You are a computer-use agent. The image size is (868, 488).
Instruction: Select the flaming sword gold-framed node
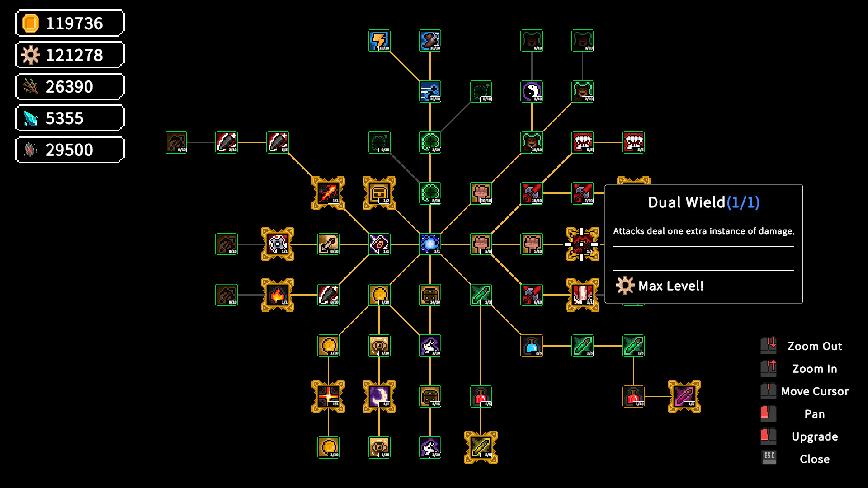(328, 193)
